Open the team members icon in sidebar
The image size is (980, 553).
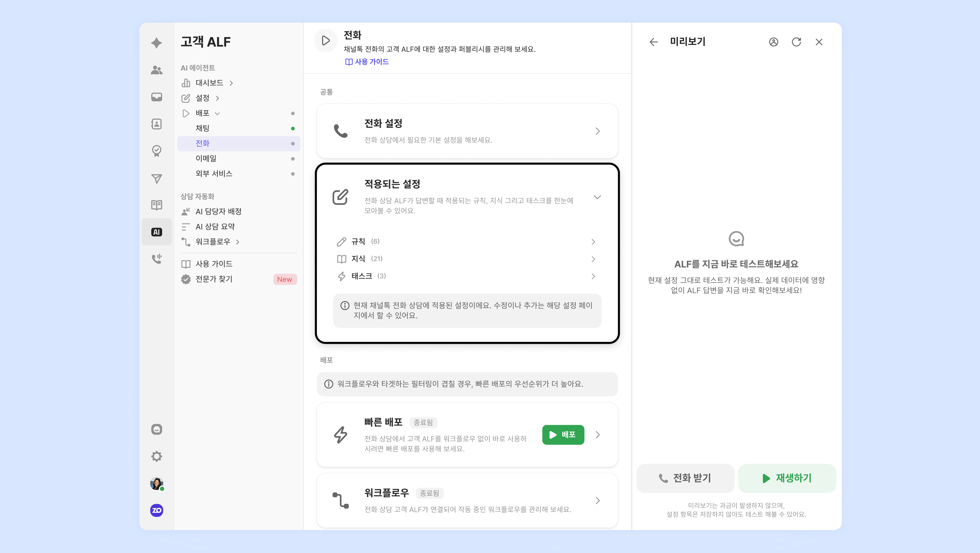point(156,70)
